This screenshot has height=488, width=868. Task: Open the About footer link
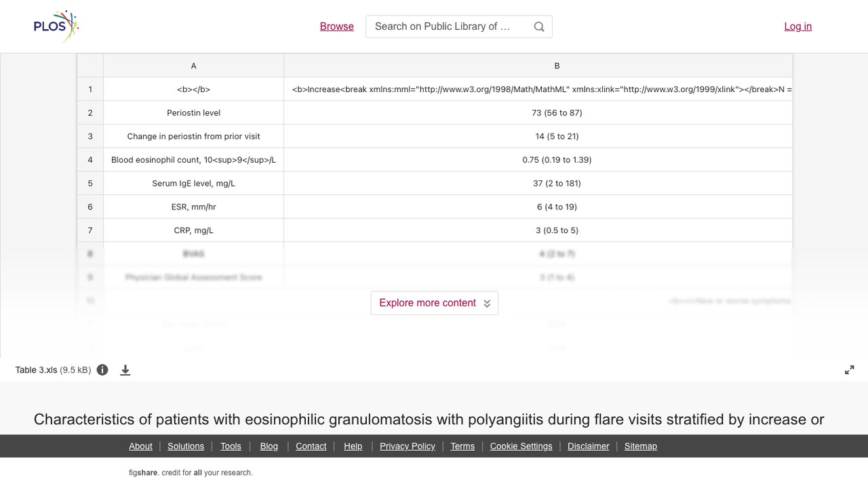(140, 446)
